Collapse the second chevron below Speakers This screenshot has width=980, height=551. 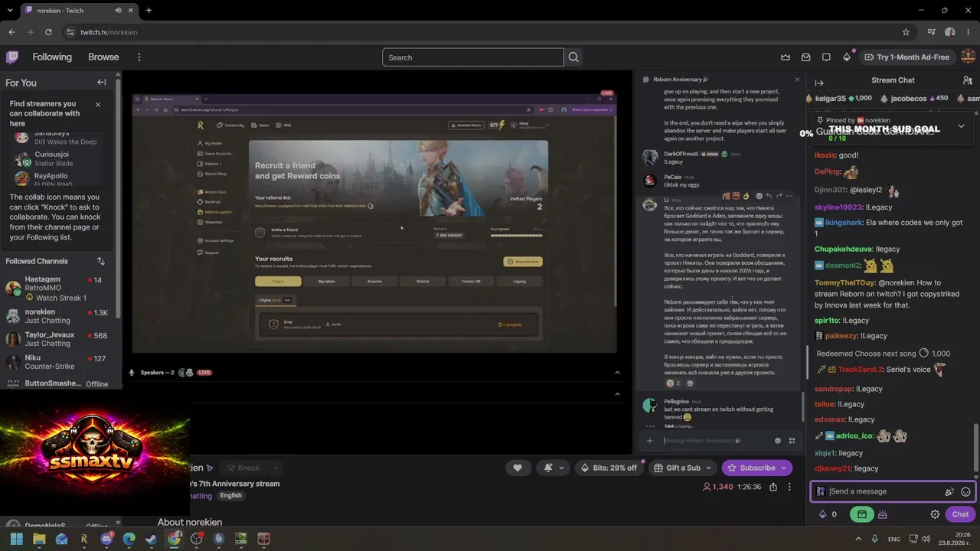click(617, 394)
